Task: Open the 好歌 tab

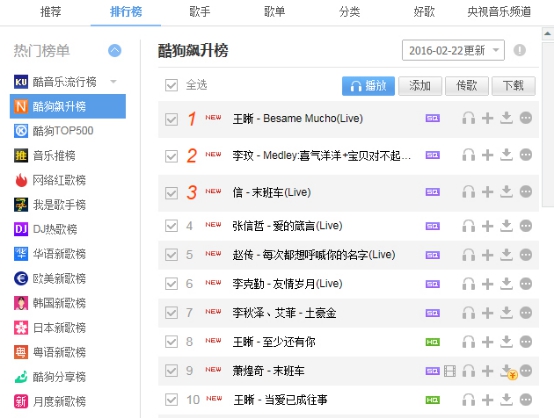Action: [x=424, y=12]
